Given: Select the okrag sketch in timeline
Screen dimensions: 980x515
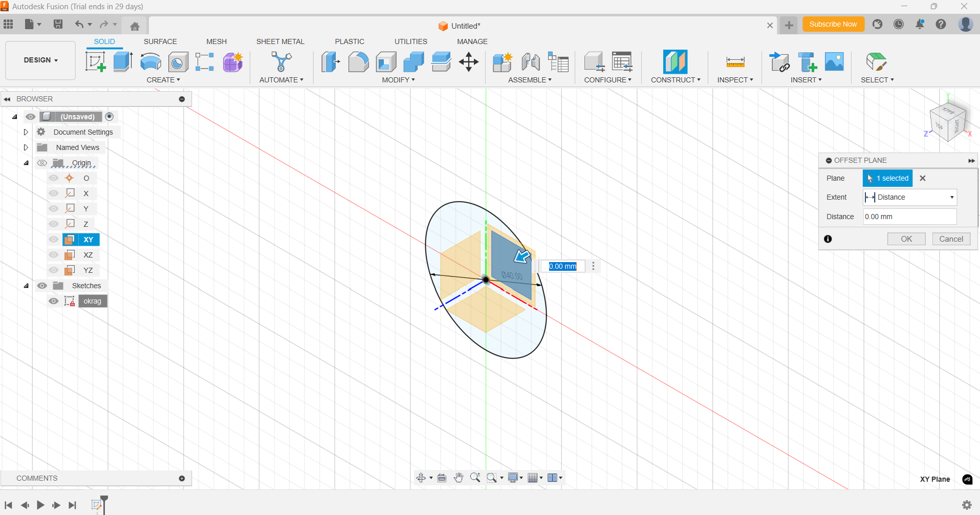Looking at the screenshot, I should tap(96, 505).
